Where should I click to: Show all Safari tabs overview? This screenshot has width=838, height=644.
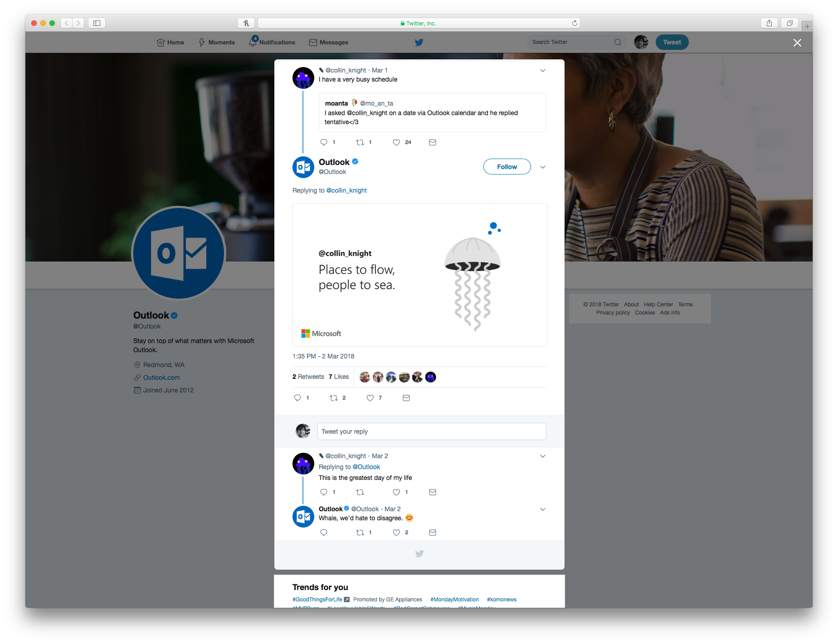(790, 23)
